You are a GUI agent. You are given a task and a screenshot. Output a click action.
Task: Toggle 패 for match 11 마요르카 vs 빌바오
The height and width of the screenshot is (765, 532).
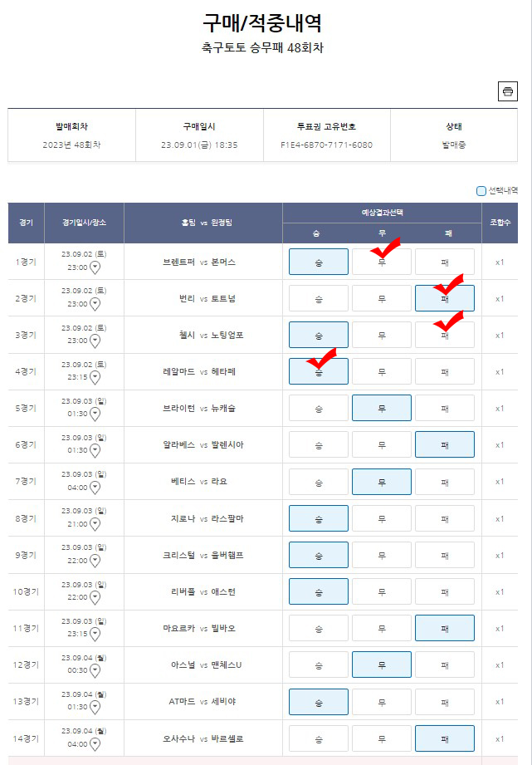tap(445, 629)
